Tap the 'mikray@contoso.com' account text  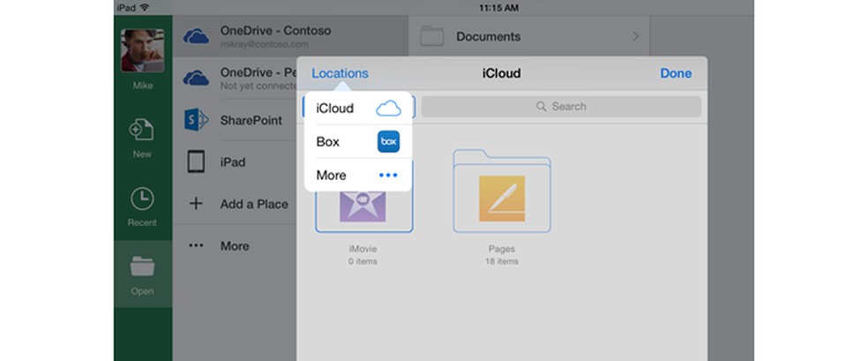click(265, 44)
